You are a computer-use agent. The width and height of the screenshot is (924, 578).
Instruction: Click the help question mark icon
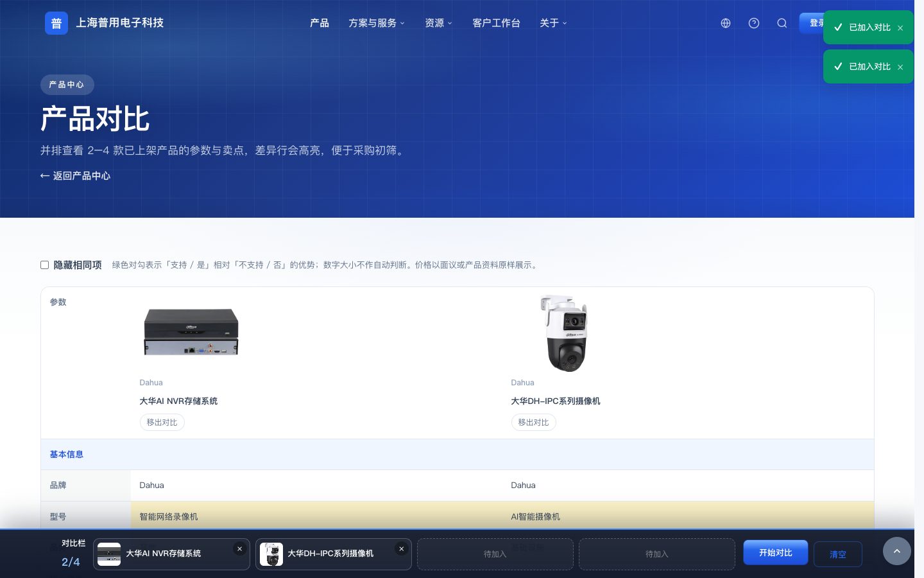(x=754, y=23)
